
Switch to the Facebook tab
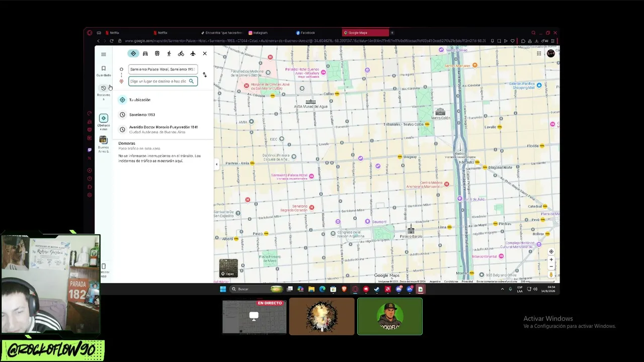[317, 33]
